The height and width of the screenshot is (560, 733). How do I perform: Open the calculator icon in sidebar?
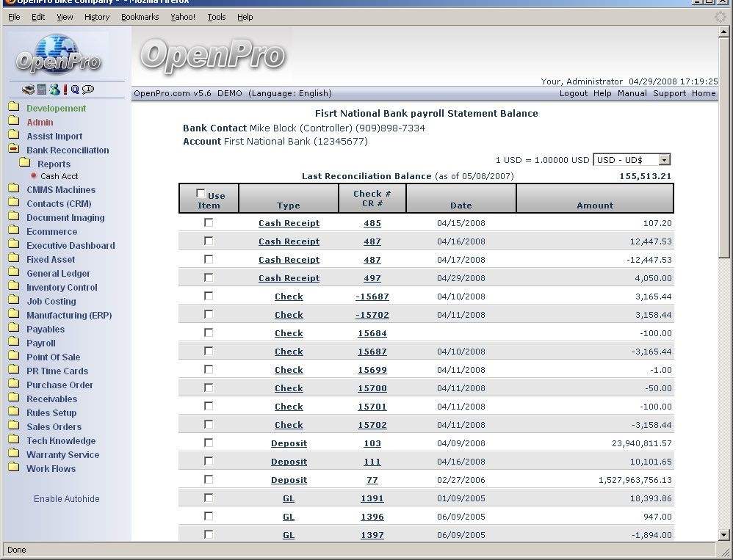pyautogui.click(x=42, y=90)
